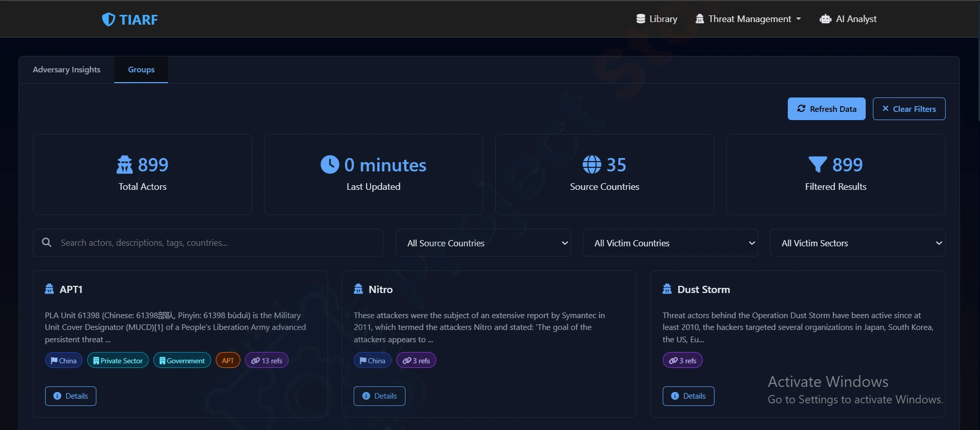Click the Refresh Data button
This screenshot has width=980, height=430.
(x=826, y=109)
